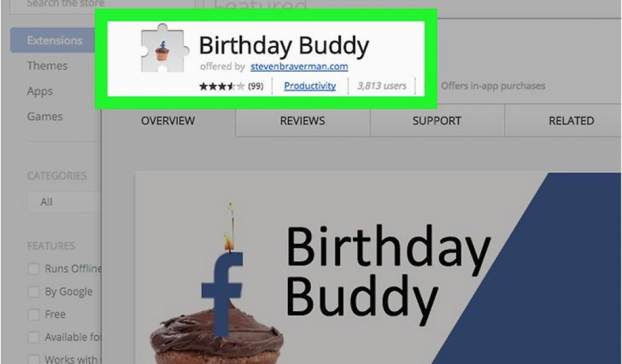Open the All categories dropdown
Viewport: 622px width, 364px height.
pyautogui.click(x=64, y=203)
